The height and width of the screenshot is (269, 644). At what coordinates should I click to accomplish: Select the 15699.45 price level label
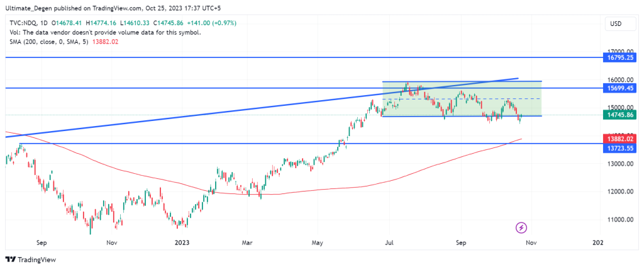click(x=619, y=88)
